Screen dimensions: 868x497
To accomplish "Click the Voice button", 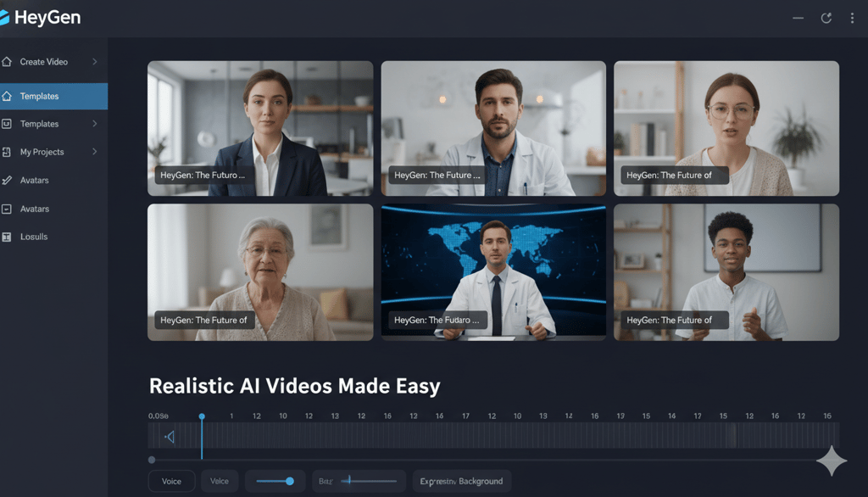I will click(x=171, y=481).
